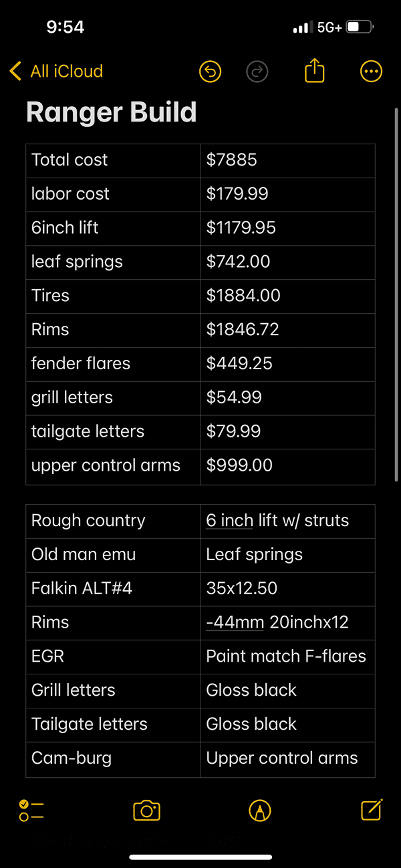Create a new note with compose icon

coord(372,809)
